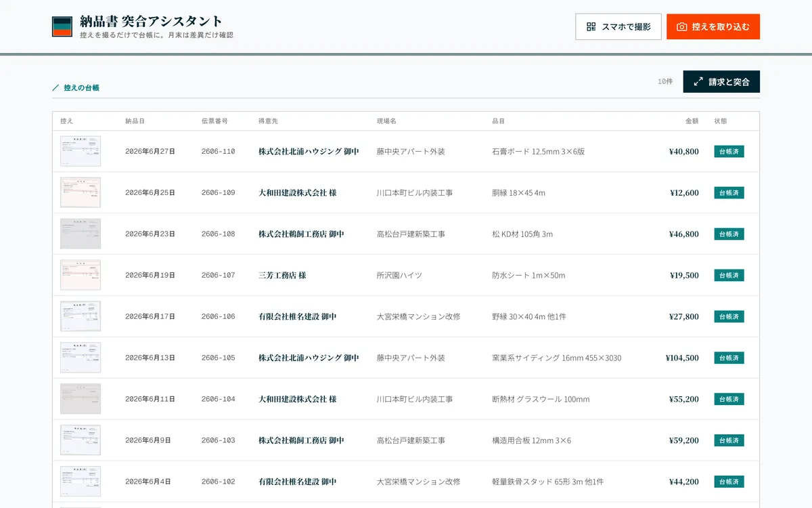This screenshot has width=812, height=508.
Task: Open スマホで撮影 button
Action: [x=618, y=26]
